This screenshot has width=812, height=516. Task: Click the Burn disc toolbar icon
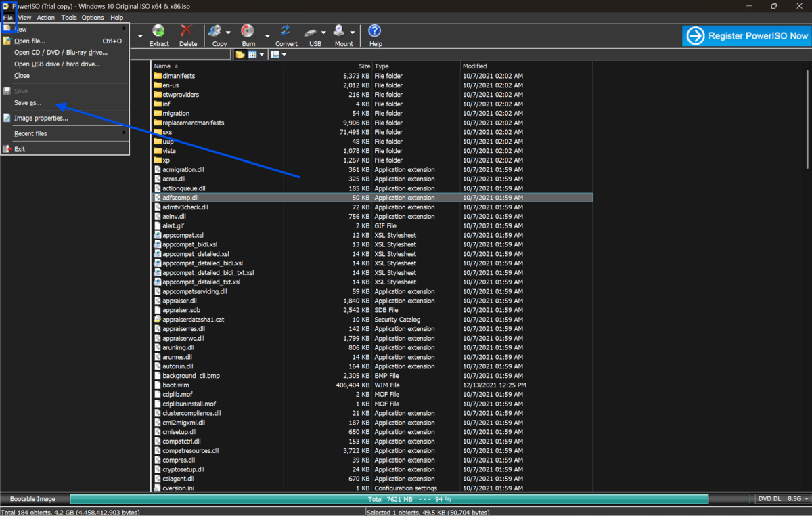[x=248, y=31]
